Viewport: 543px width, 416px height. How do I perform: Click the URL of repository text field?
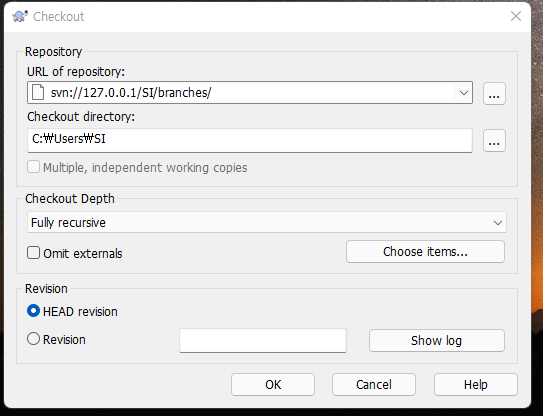[250, 92]
